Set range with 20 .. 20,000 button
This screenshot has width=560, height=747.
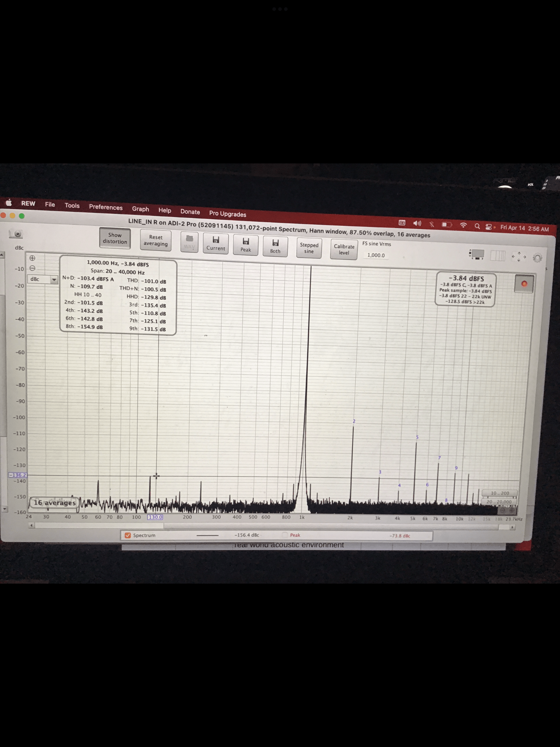click(499, 502)
